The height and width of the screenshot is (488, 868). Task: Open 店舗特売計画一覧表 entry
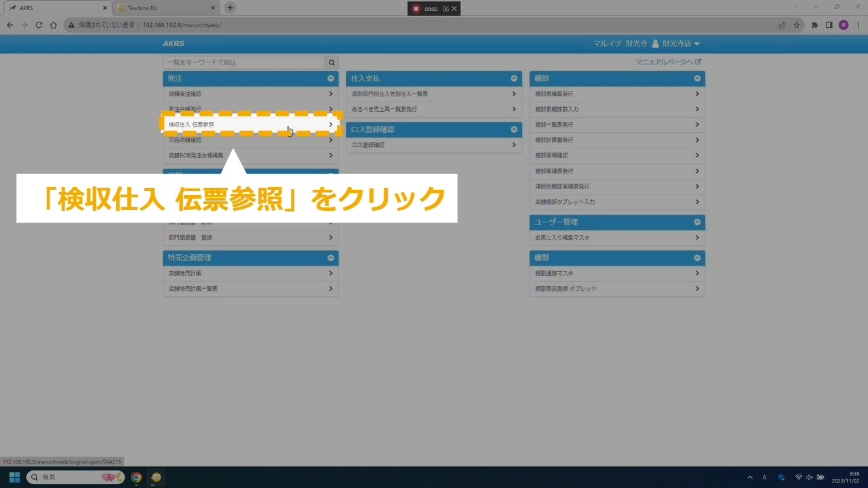[251, 289]
